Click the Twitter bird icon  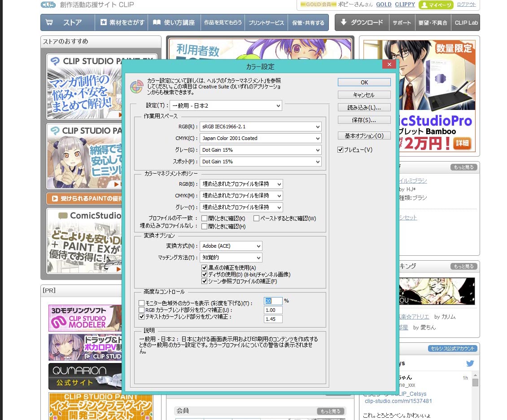click(470, 363)
